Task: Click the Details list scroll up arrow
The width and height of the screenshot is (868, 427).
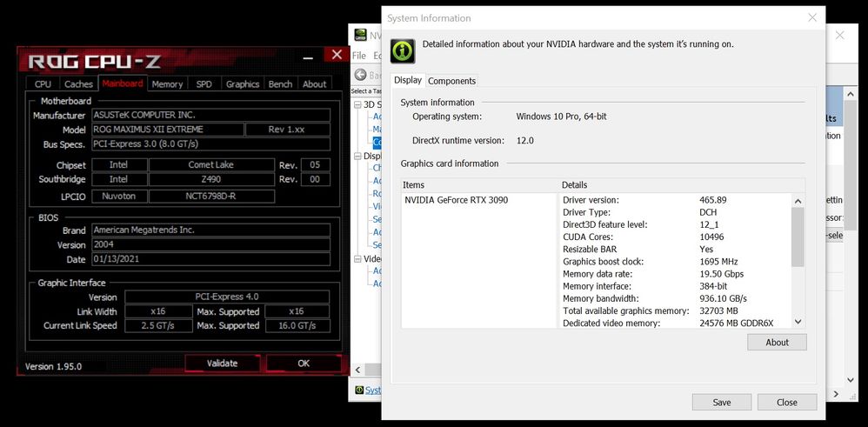Action: click(798, 202)
